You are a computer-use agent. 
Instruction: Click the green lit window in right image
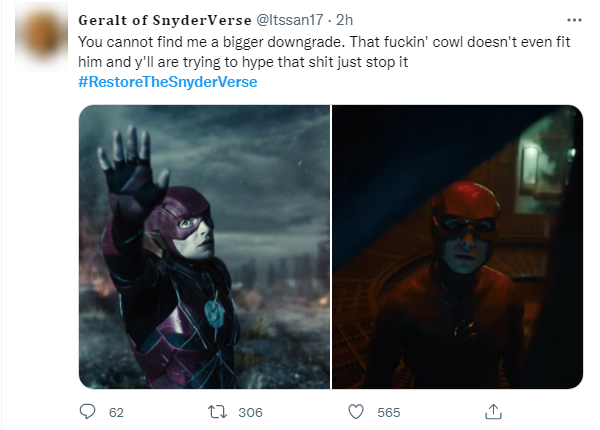tap(543, 166)
